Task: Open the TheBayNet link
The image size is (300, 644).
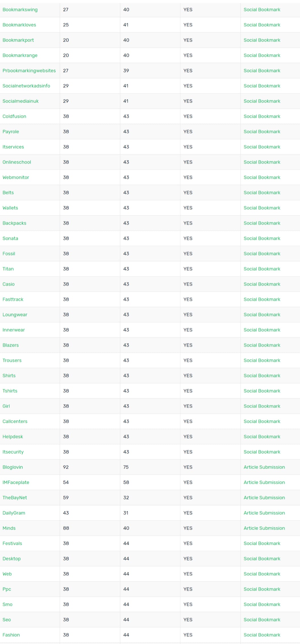Action: (x=15, y=498)
